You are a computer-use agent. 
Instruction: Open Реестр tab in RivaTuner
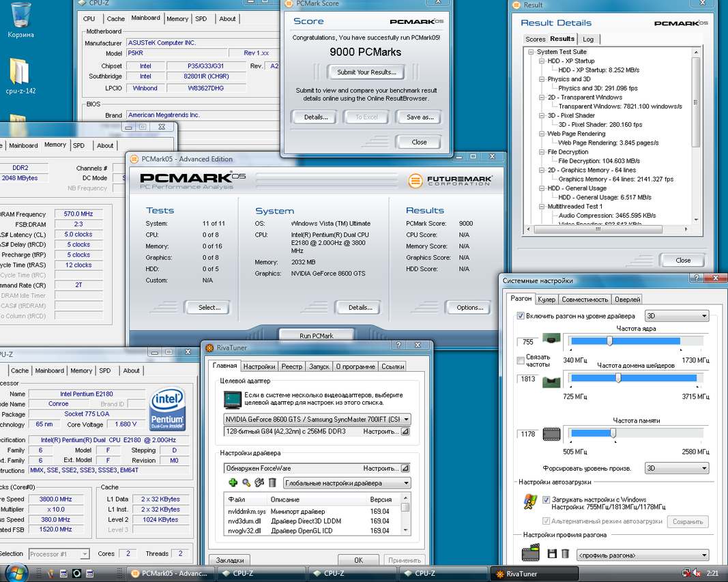[x=291, y=366]
